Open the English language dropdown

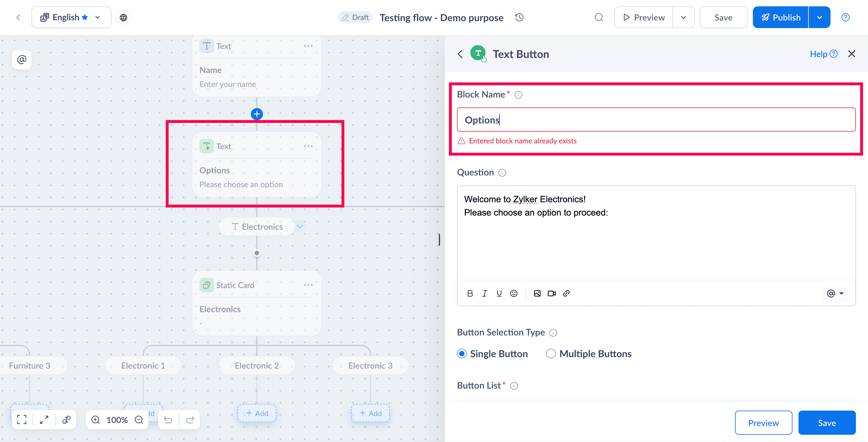pyautogui.click(x=71, y=17)
